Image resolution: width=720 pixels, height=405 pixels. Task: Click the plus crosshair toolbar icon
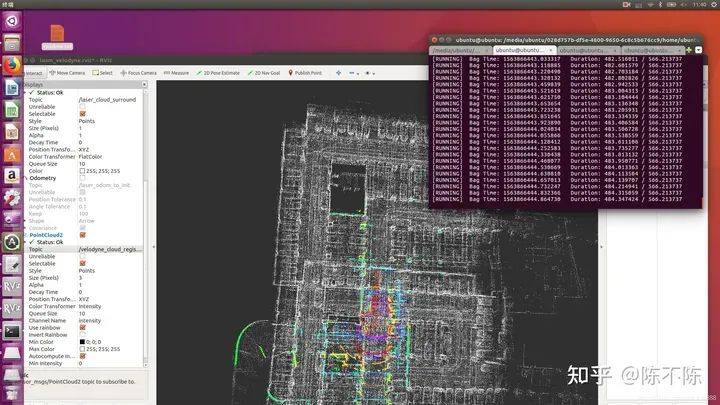338,73
